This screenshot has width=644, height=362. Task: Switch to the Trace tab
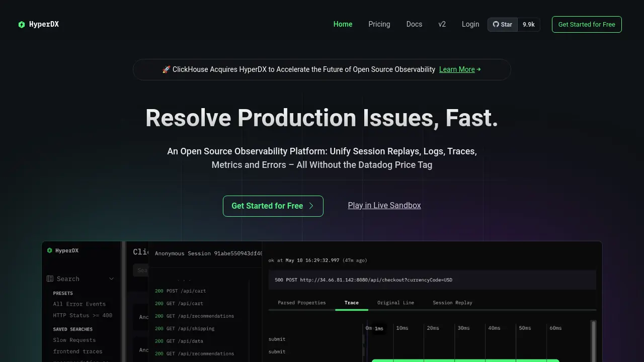[352, 303]
